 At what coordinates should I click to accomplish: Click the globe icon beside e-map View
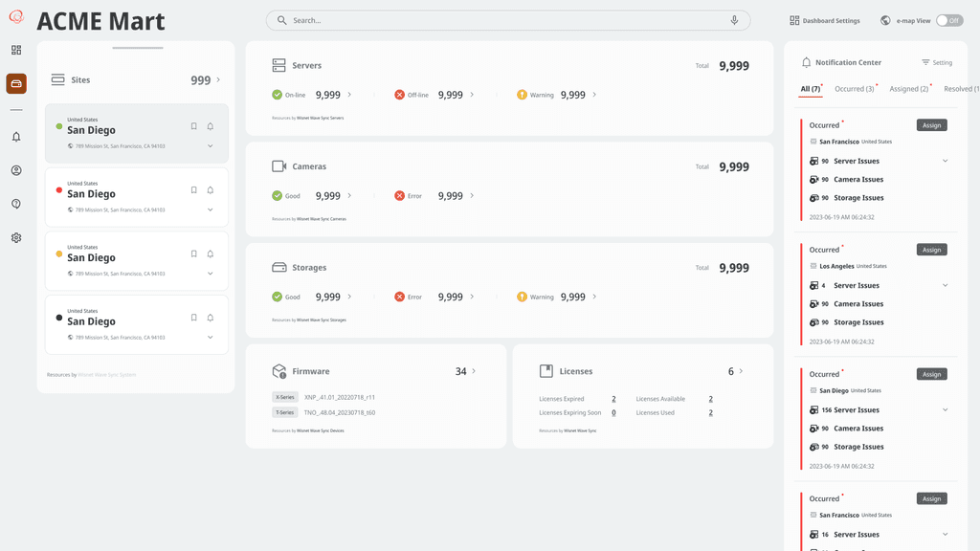[x=885, y=21]
